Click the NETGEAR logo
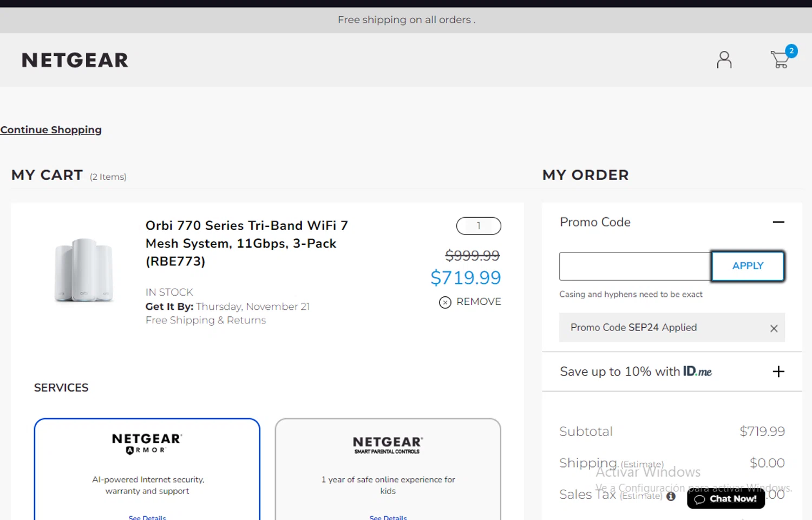This screenshot has height=520, width=812. click(75, 60)
